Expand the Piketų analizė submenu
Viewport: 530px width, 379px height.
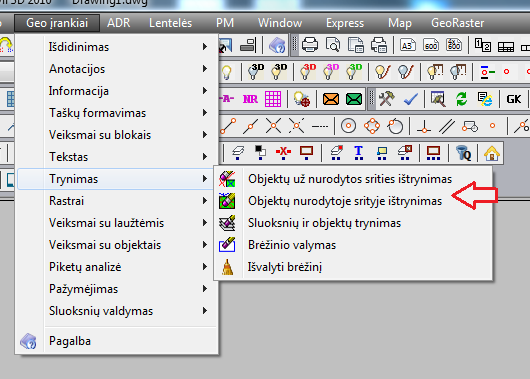coord(117,267)
